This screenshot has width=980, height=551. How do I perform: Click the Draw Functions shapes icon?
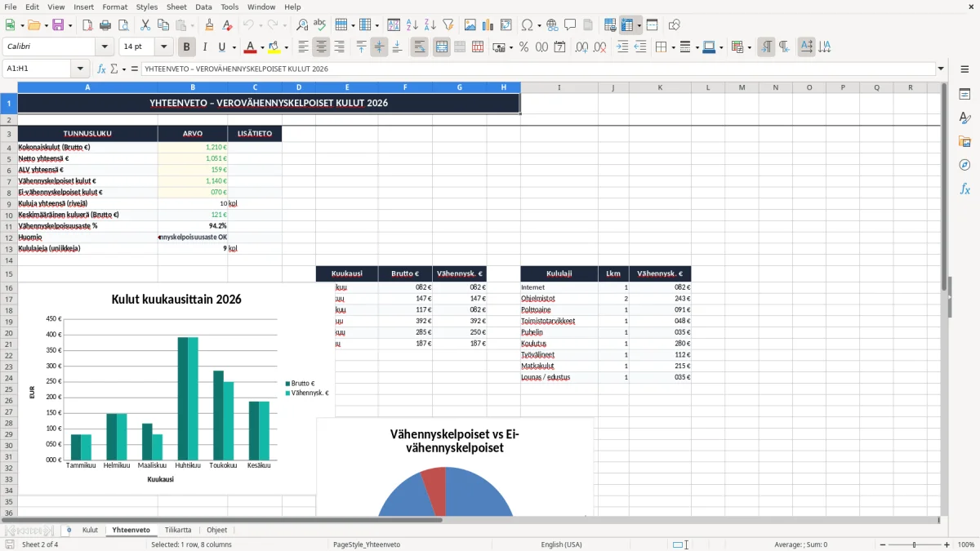675,25
